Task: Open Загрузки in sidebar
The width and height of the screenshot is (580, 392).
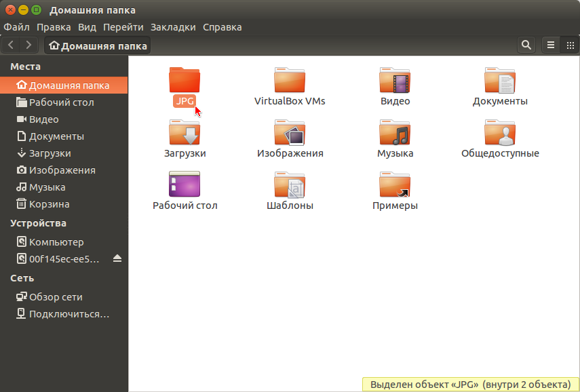Action: tap(64, 153)
